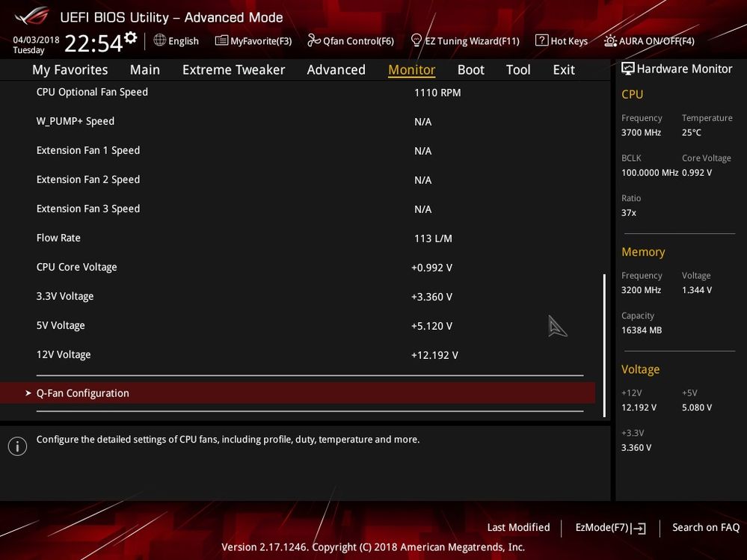Open the Tool tab
This screenshot has height=560, width=747.
point(518,70)
